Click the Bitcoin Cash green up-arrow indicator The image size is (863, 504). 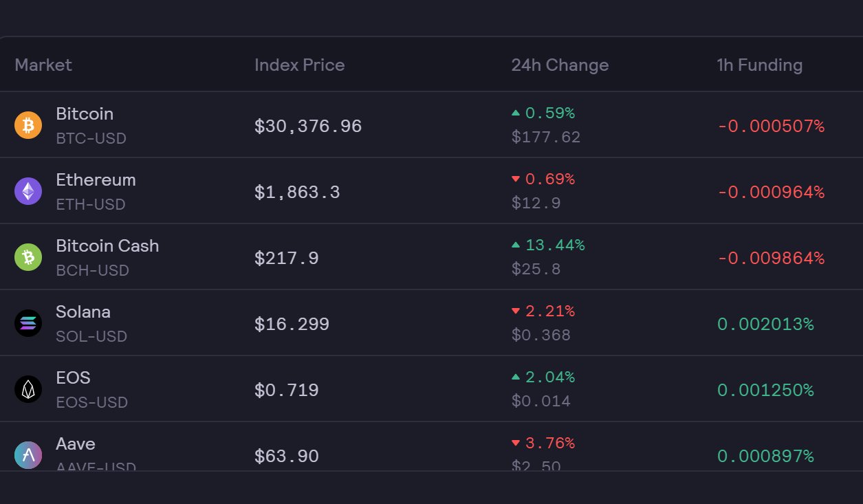click(x=516, y=245)
